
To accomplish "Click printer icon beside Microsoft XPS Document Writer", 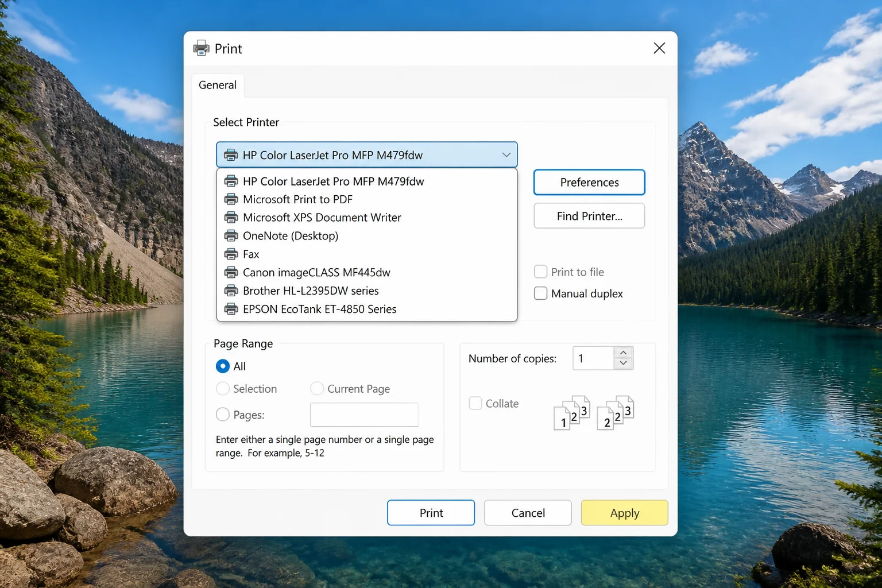I will 231,218.
